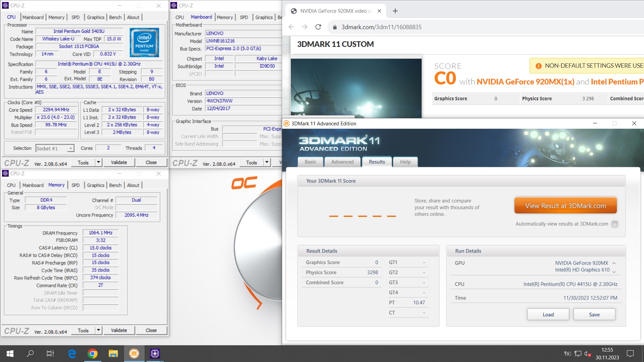
Task: View site security lock info
Action: click(334, 27)
